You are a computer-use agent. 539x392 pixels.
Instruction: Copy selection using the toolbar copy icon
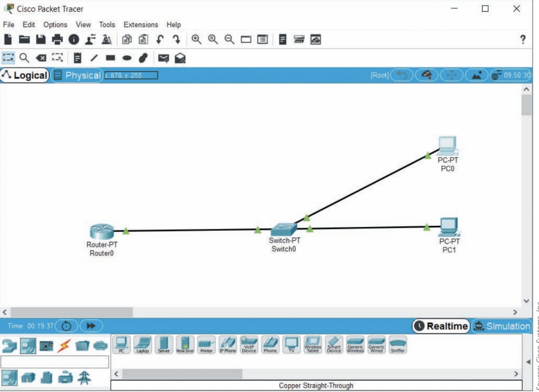pyautogui.click(x=127, y=39)
